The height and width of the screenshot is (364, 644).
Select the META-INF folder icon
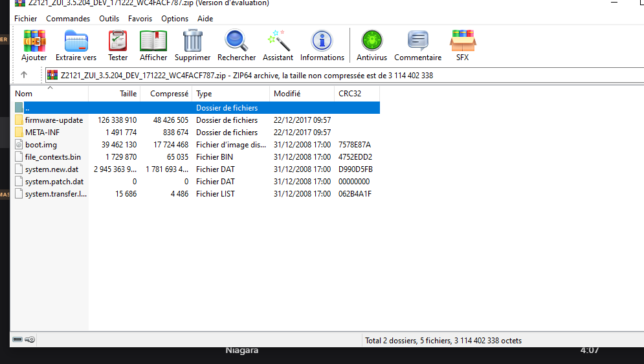[19, 132]
